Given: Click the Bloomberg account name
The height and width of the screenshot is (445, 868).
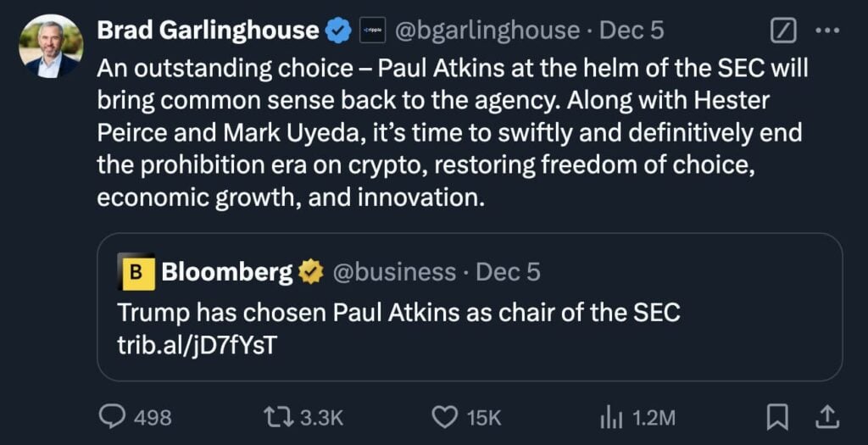Looking at the screenshot, I should [x=226, y=272].
